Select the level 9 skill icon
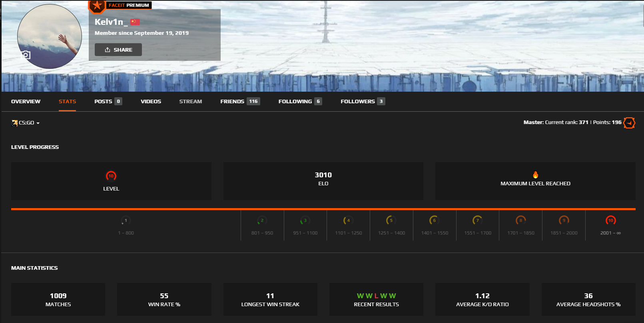This screenshot has height=323, width=644. [x=564, y=221]
